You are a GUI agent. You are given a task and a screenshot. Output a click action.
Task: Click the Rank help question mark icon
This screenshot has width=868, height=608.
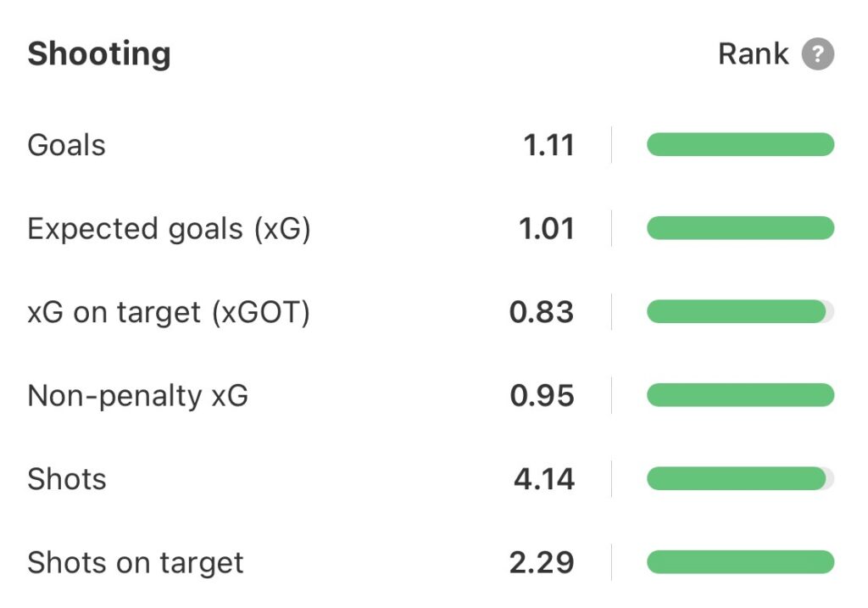coord(817,55)
